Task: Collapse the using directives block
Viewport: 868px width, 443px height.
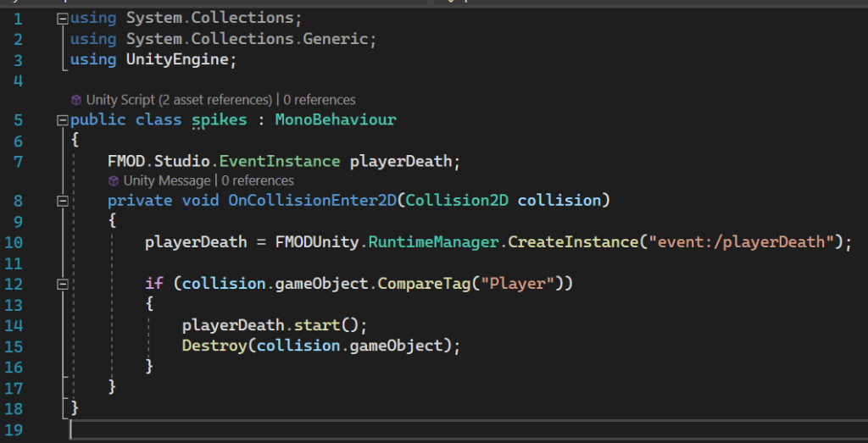Action: tap(61, 18)
